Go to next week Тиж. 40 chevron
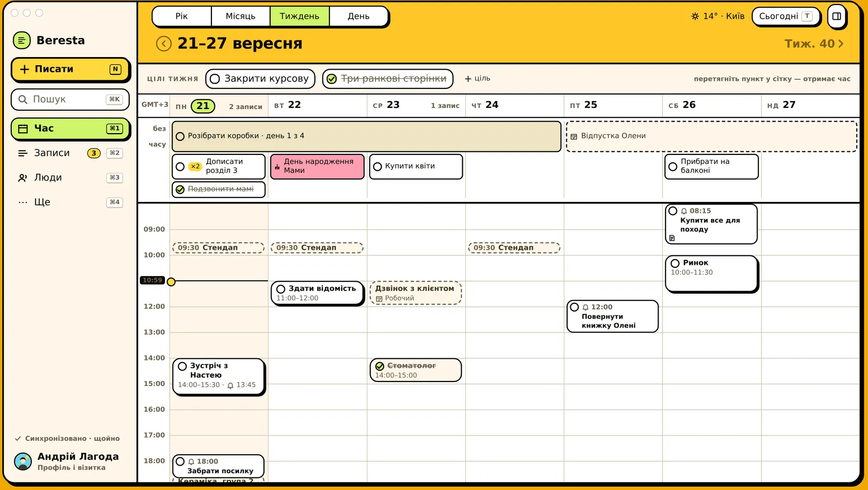 pyautogui.click(x=841, y=44)
